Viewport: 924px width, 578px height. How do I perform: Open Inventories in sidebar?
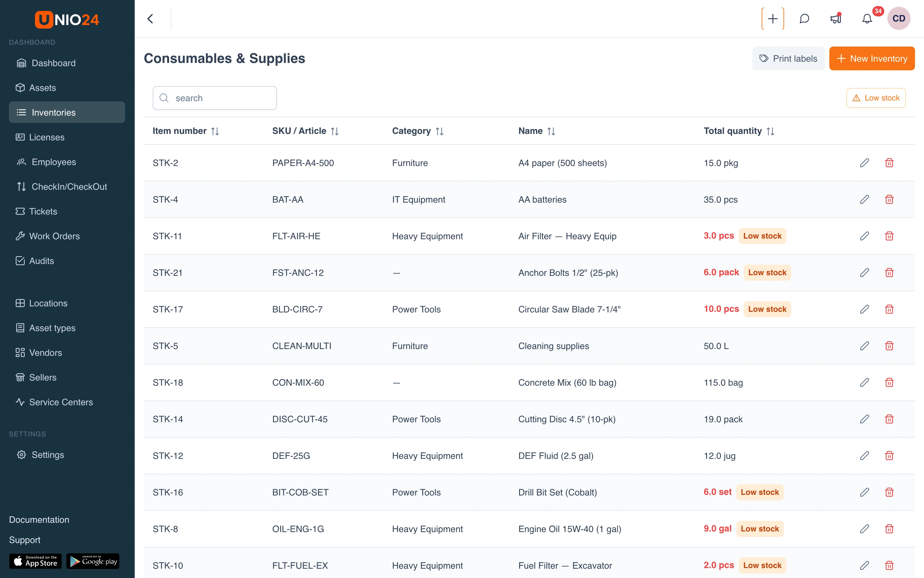[x=67, y=112]
